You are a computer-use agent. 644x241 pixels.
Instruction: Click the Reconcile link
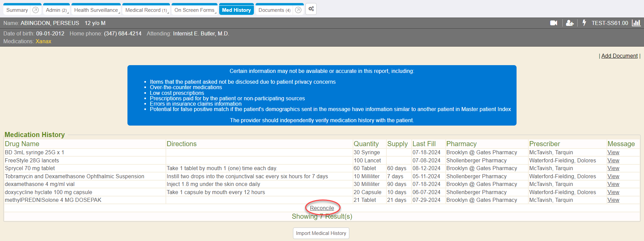322,208
